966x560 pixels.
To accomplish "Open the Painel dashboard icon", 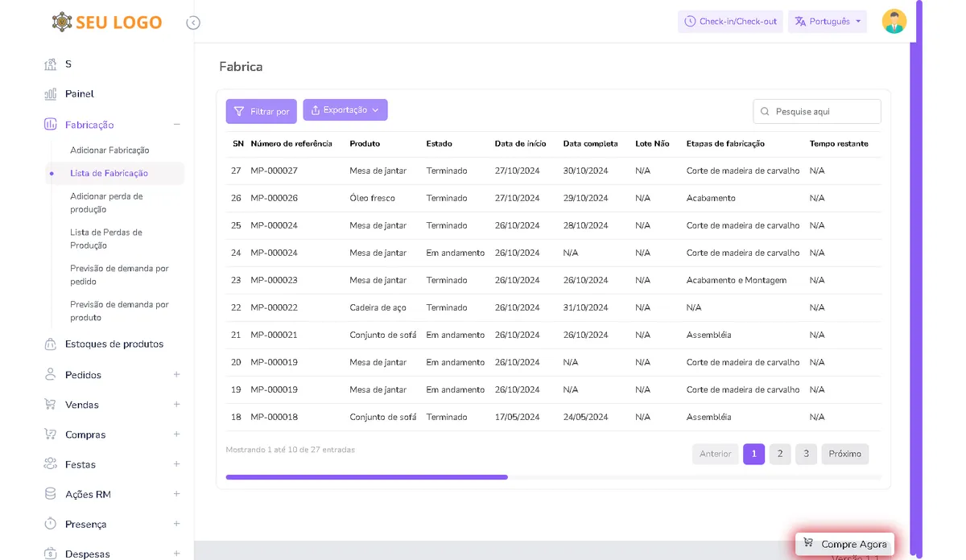I will [x=50, y=93].
